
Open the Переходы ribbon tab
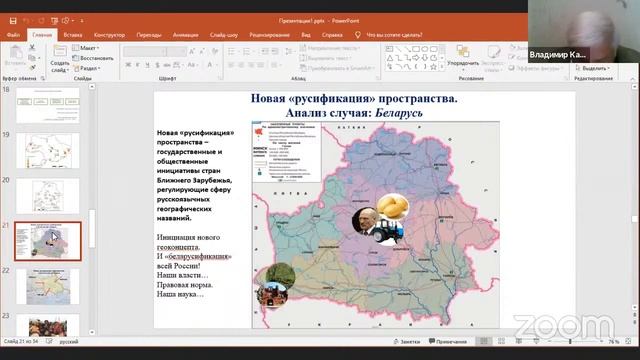click(x=149, y=35)
